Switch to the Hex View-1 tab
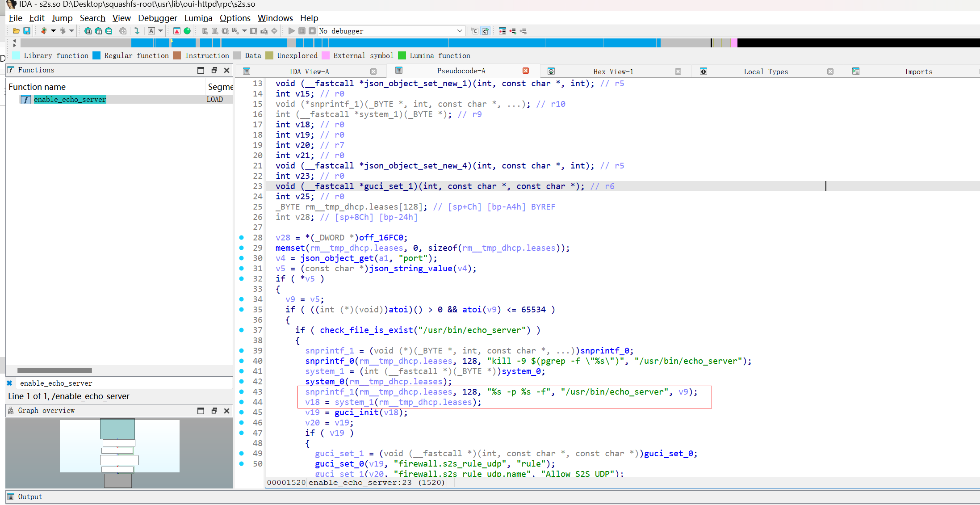Image resolution: width=980 pixels, height=505 pixels. (613, 72)
